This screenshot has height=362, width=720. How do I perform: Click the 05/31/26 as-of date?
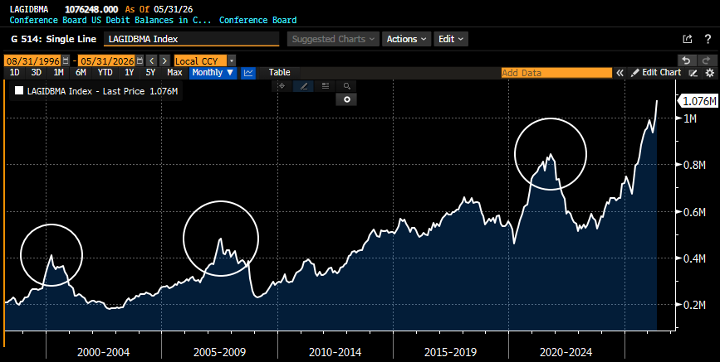(x=174, y=9)
